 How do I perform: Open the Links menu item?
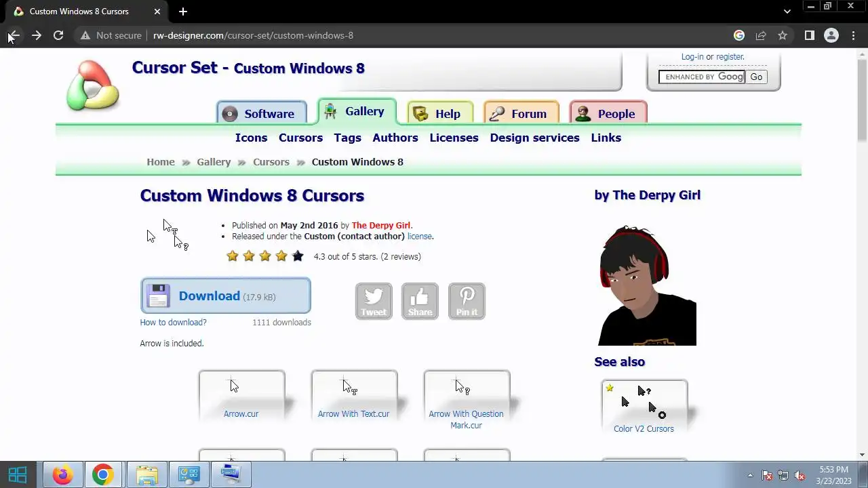click(606, 138)
